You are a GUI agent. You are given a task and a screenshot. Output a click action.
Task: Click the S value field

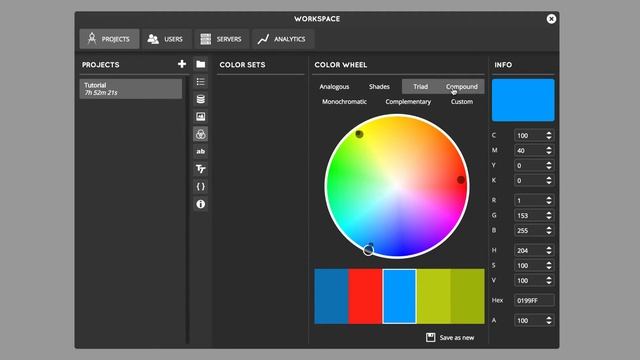534,265
